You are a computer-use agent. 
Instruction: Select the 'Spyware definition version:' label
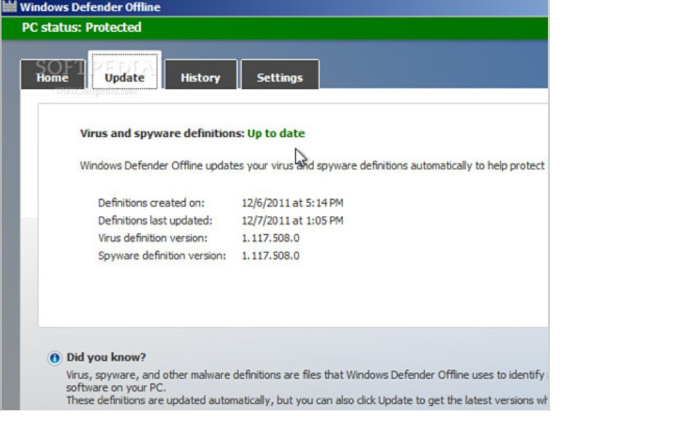162,256
